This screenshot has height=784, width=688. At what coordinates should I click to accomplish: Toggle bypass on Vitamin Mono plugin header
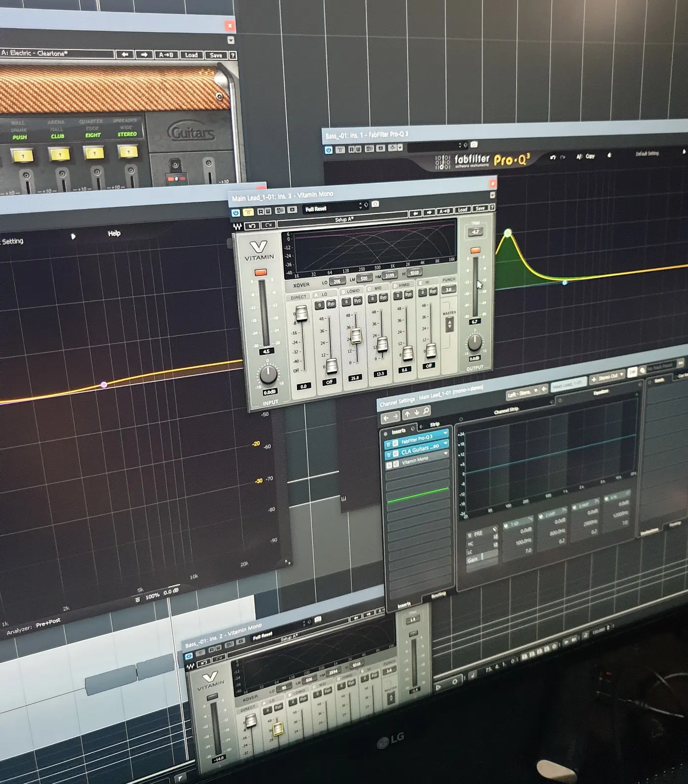(248, 212)
